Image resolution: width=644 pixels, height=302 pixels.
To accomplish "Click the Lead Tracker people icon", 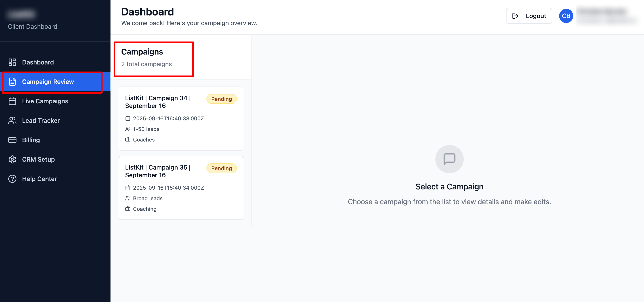I will click(12, 121).
